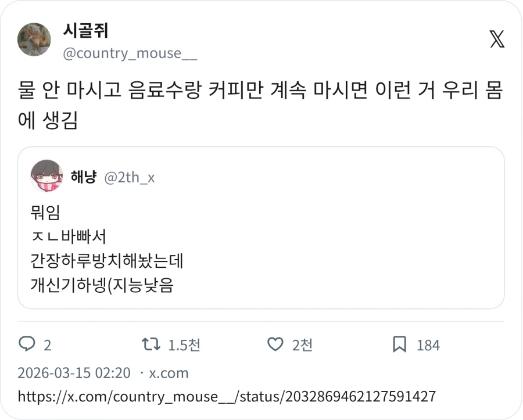Open 시골쥐's profile avatar

tap(34, 40)
